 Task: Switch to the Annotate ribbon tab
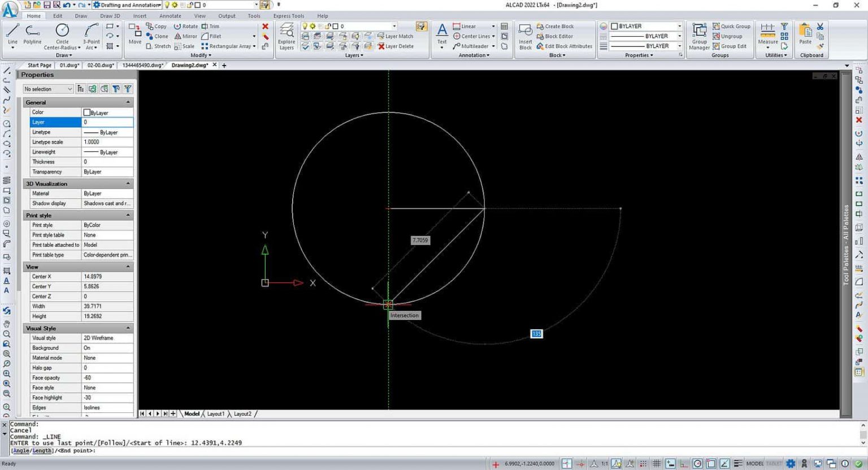pyautogui.click(x=170, y=15)
